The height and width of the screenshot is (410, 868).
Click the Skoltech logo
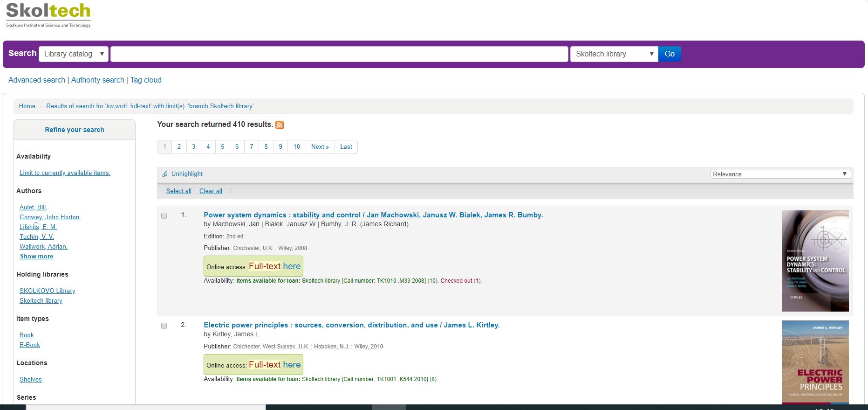pyautogui.click(x=48, y=15)
